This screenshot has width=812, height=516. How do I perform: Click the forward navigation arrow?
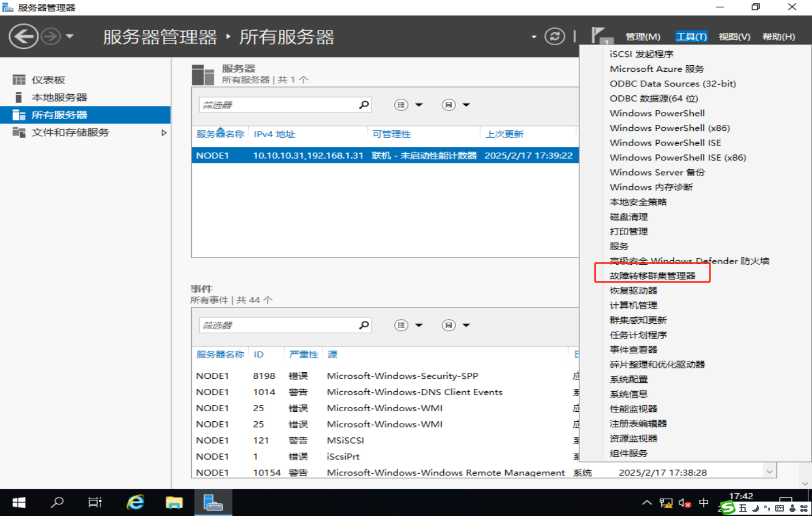pos(51,37)
